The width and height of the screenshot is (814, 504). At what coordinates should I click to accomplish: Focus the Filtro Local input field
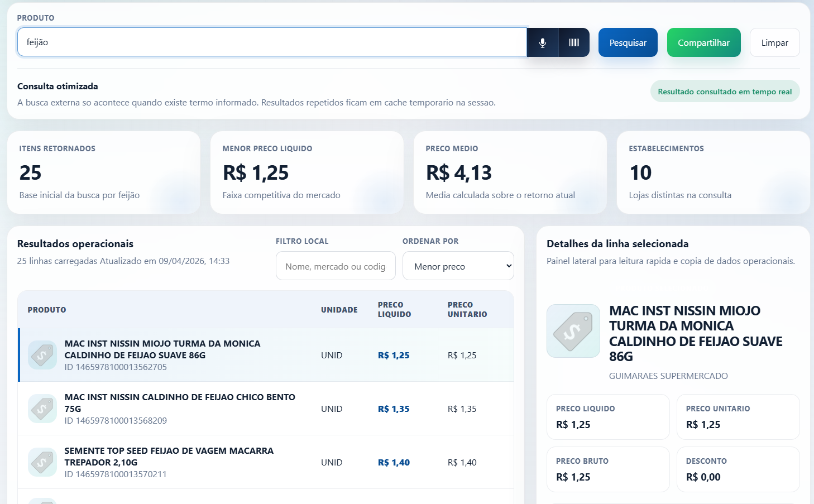(x=336, y=266)
